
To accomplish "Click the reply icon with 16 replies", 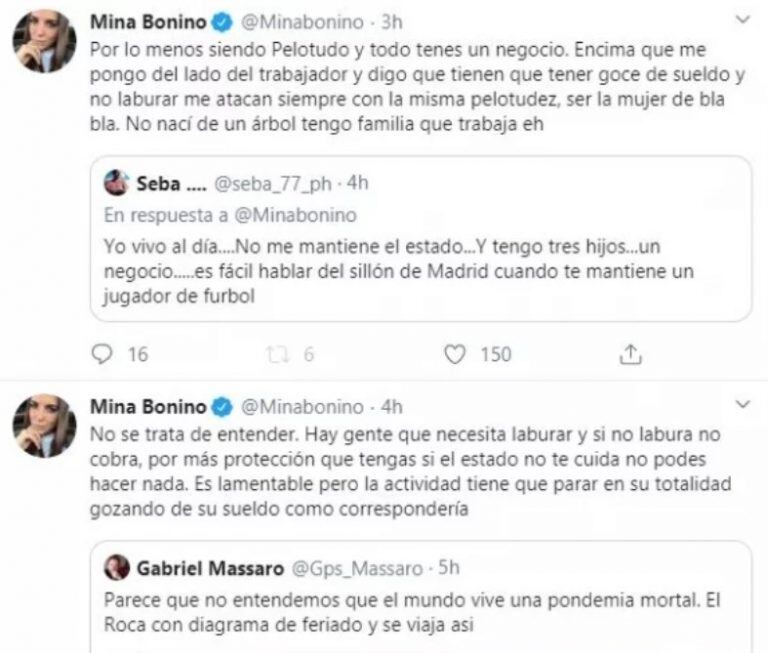I will [x=101, y=353].
